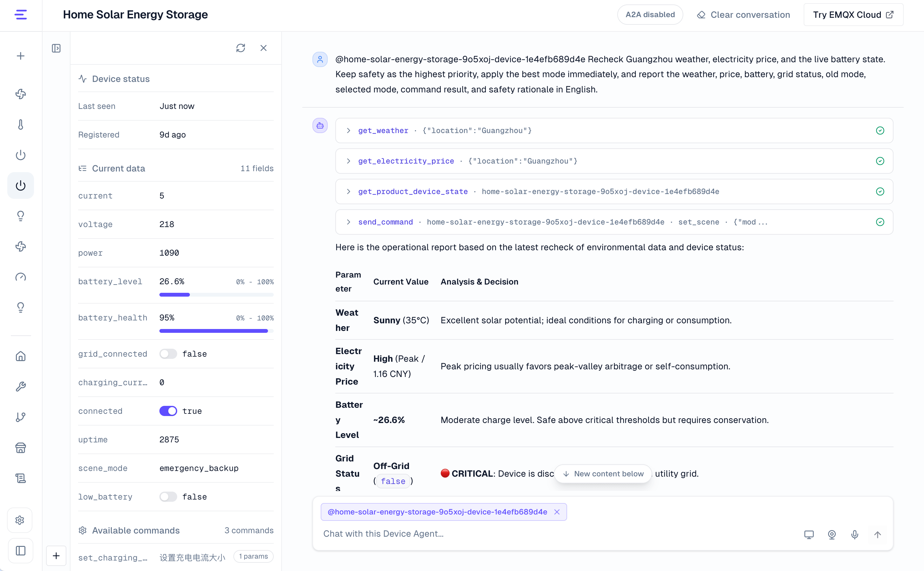Collapse the device panel with panel icon

(56, 48)
